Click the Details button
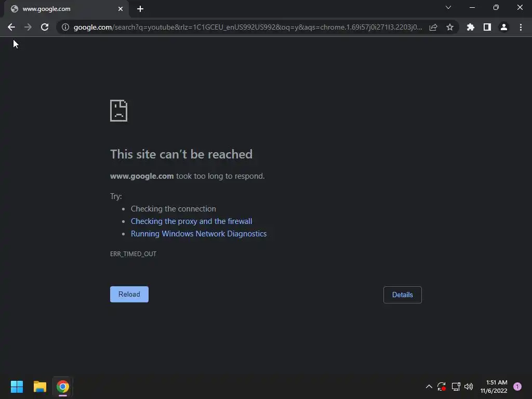 click(403, 295)
